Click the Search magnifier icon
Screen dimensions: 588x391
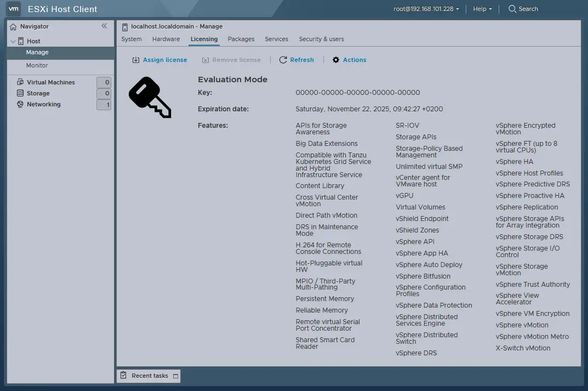512,9
